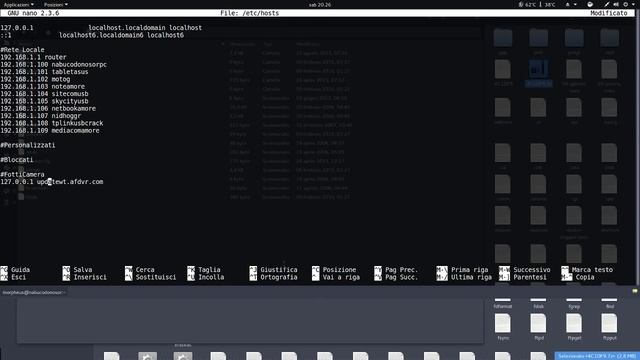The height and width of the screenshot is (360, 640).
Task: Place cursor on 192.168.1.1 router line
Action: [33, 57]
